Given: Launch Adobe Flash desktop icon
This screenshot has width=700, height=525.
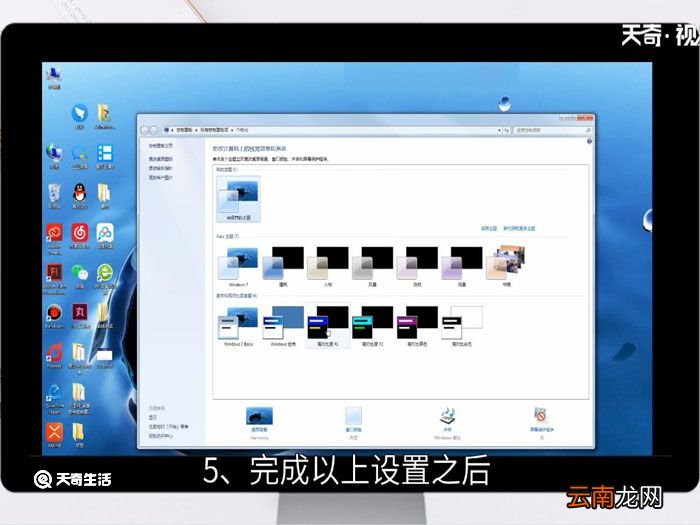Looking at the screenshot, I should coord(54,279).
